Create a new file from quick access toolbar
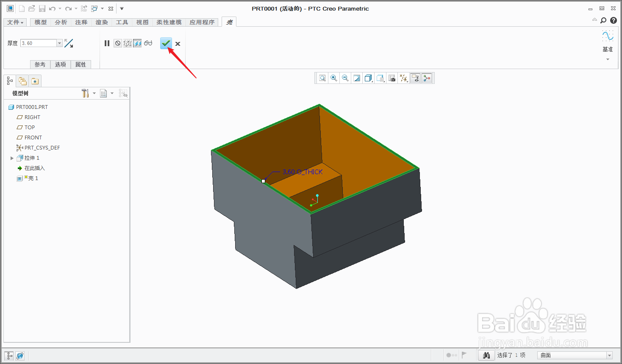Viewport: 622px width, 364px height. pos(22,8)
